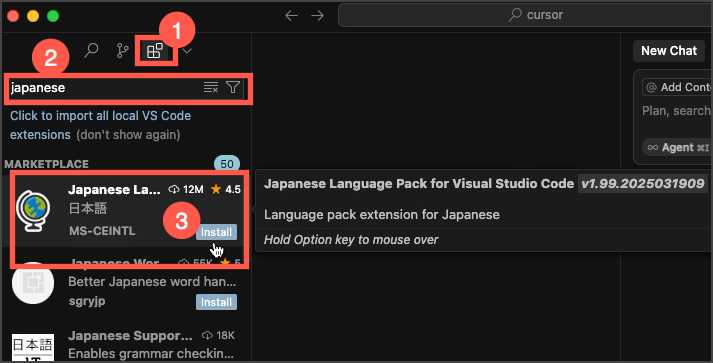Open the extensions filter funnel icon
713x363 pixels.
tap(233, 87)
